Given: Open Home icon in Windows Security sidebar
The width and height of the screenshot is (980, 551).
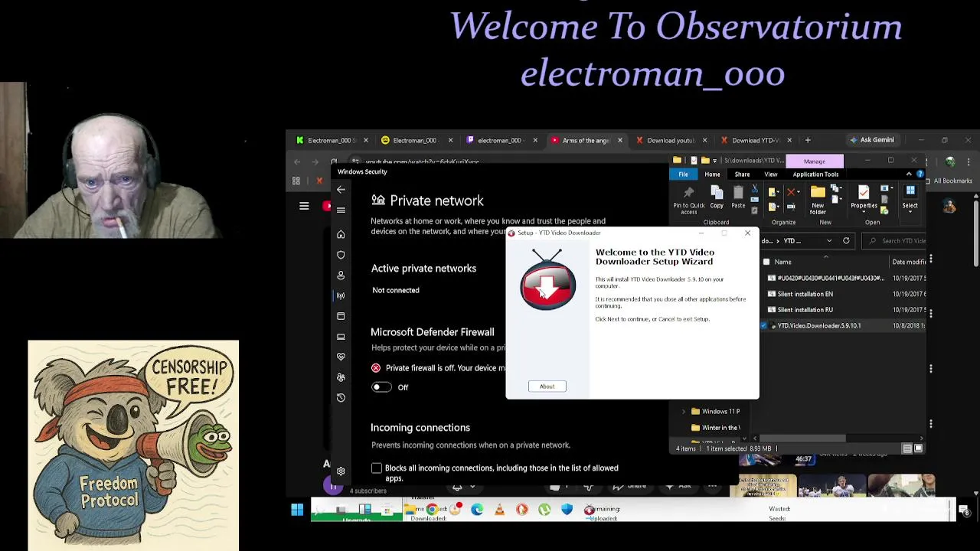Looking at the screenshot, I should coord(341,234).
